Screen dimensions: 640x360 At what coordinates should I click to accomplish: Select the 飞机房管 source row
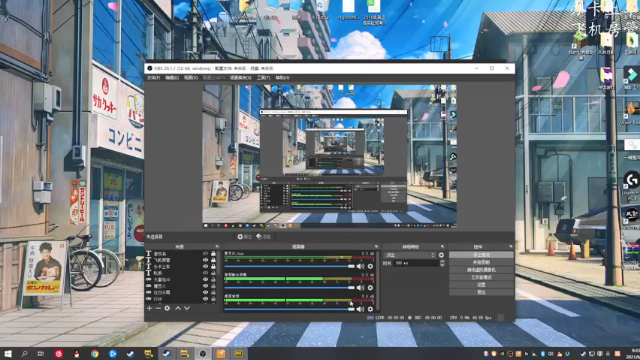pyautogui.click(x=181, y=260)
